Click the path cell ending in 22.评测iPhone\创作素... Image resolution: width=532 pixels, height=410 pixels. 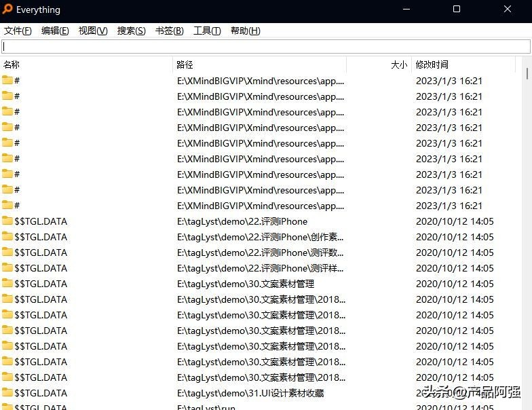[x=261, y=237]
